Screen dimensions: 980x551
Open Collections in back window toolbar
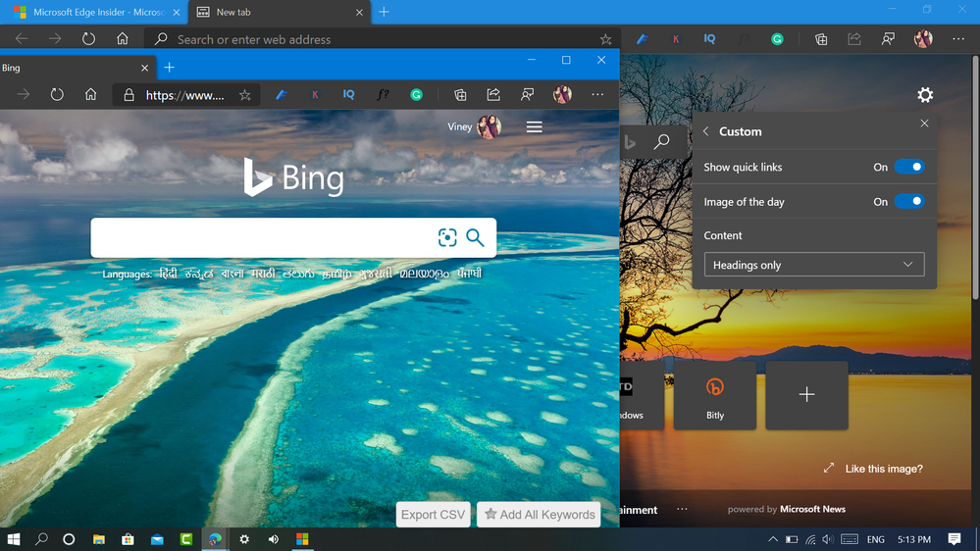coord(821,39)
